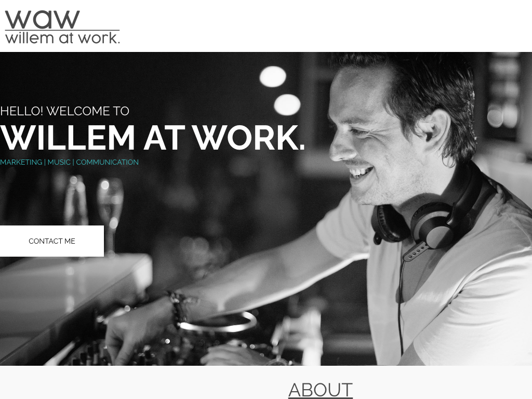Jump to the ABOUT section heading
Screen dimensions: 532x399
click(x=320, y=390)
